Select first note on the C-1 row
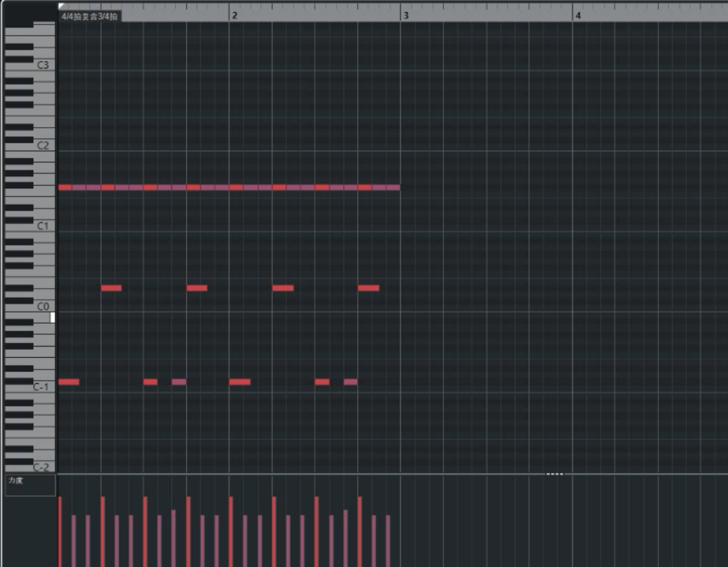The height and width of the screenshot is (567, 728). click(68, 382)
